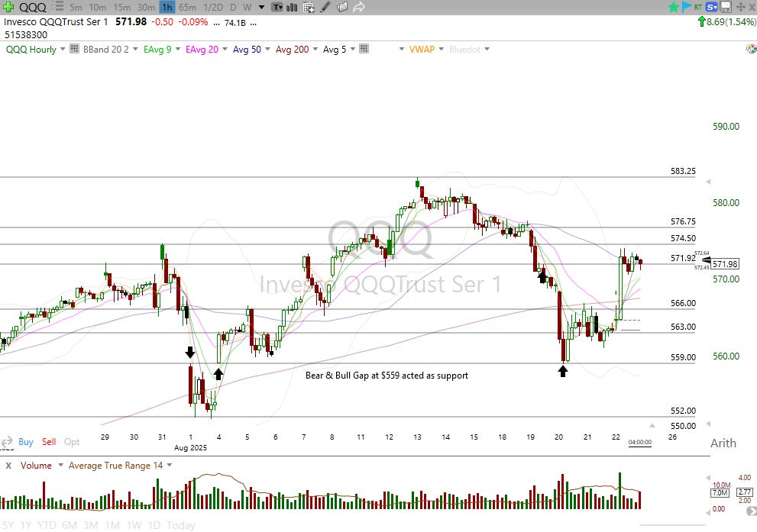Click the left triangle by 550.00 price
The width and height of the screenshot is (757, 532).
point(708,424)
